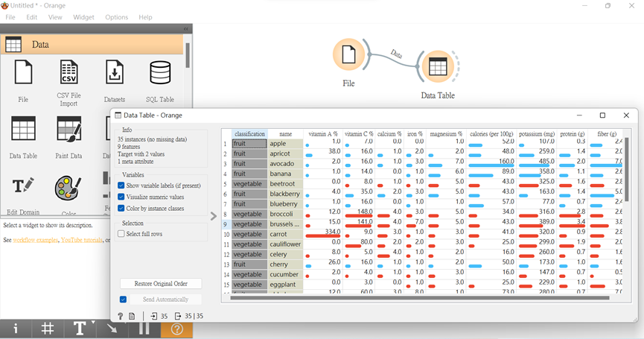
Task: Close the Data Table window
Action: coord(626,115)
